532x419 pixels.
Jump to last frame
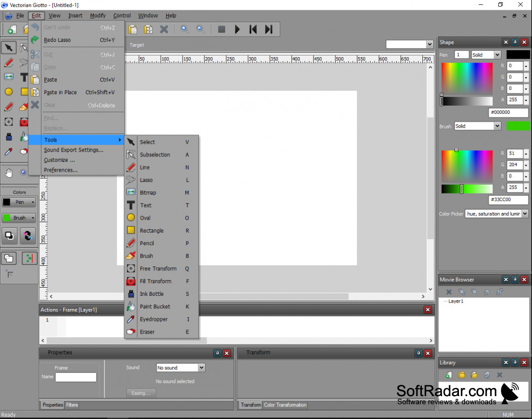click(x=269, y=29)
